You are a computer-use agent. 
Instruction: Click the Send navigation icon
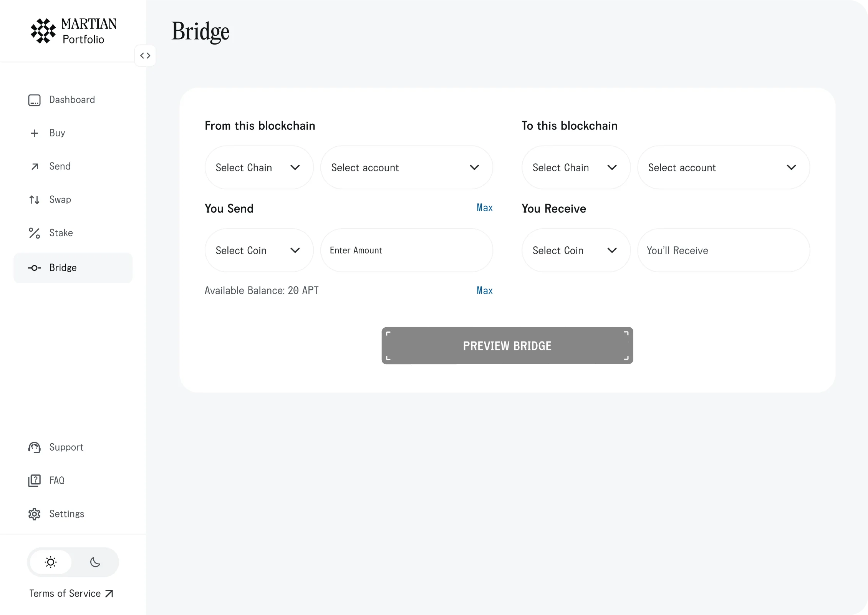click(34, 166)
